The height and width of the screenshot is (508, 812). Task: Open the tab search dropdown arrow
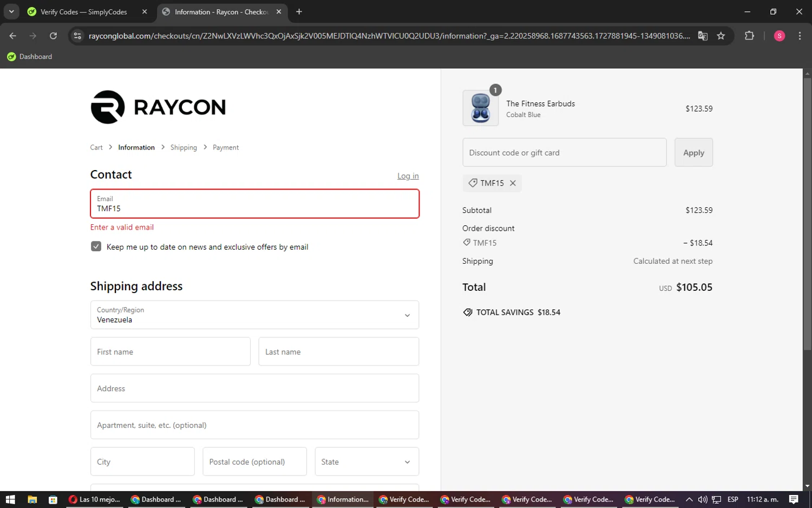click(x=11, y=11)
